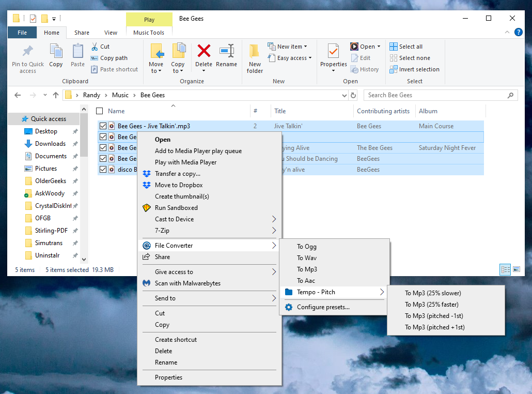
Task: Open Properties via the ribbon checkmark icon
Action: (334, 51)
